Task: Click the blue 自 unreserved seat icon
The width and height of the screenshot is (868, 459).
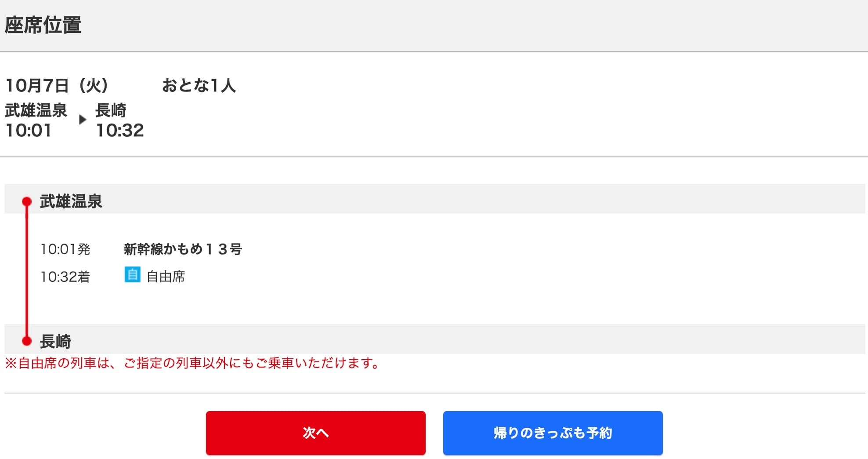Action: (x=132, y=275)
